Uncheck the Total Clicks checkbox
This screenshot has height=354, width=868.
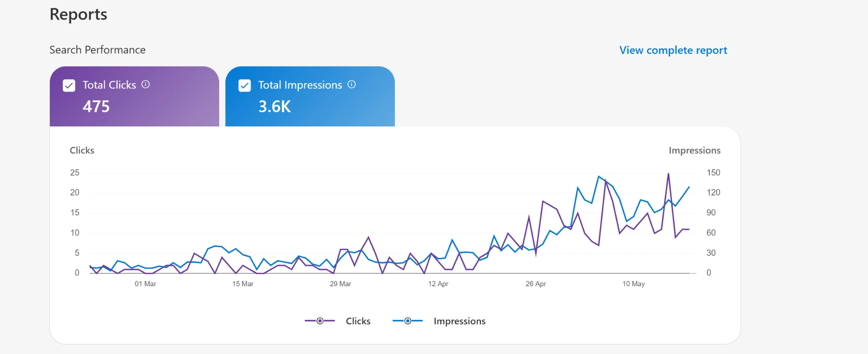tap(69, 86)
